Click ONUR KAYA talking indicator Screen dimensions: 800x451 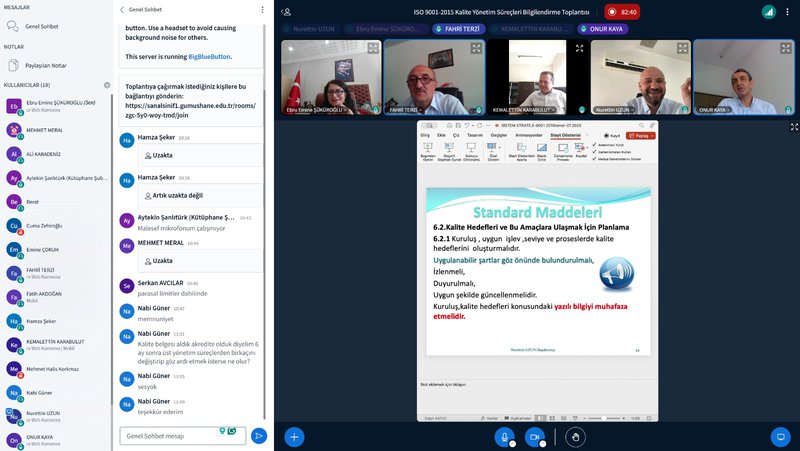(x=603, y=29)
